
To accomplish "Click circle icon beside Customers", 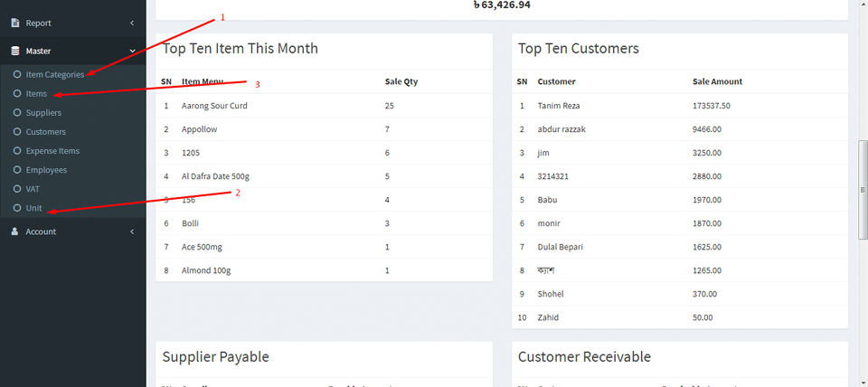I will (x=17, y=132).
